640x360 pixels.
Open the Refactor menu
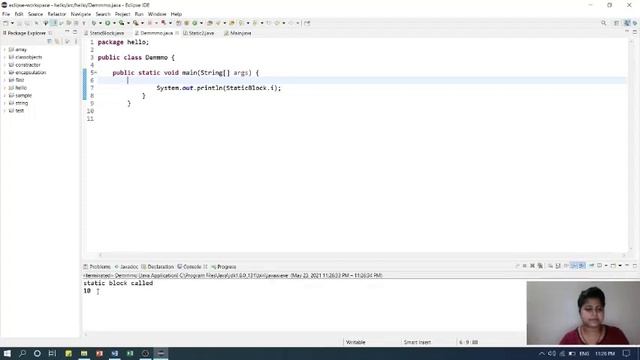(57, 14)
